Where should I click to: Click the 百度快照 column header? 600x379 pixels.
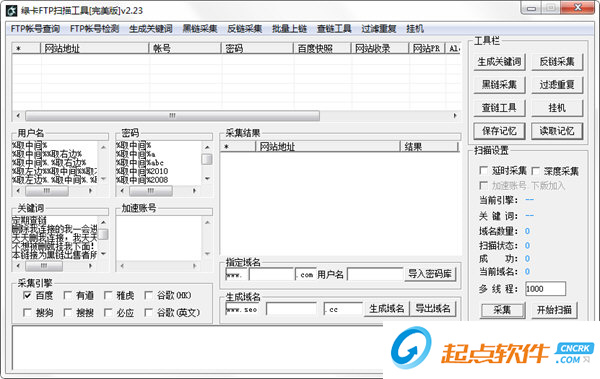coord(322,48)
